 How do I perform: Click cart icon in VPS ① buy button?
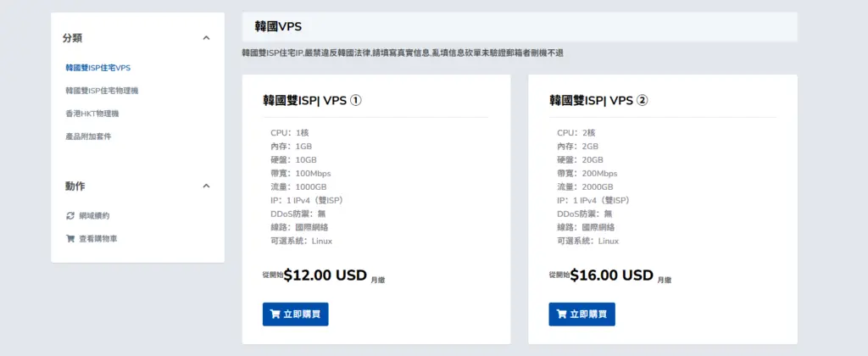[x=275, y=314]
